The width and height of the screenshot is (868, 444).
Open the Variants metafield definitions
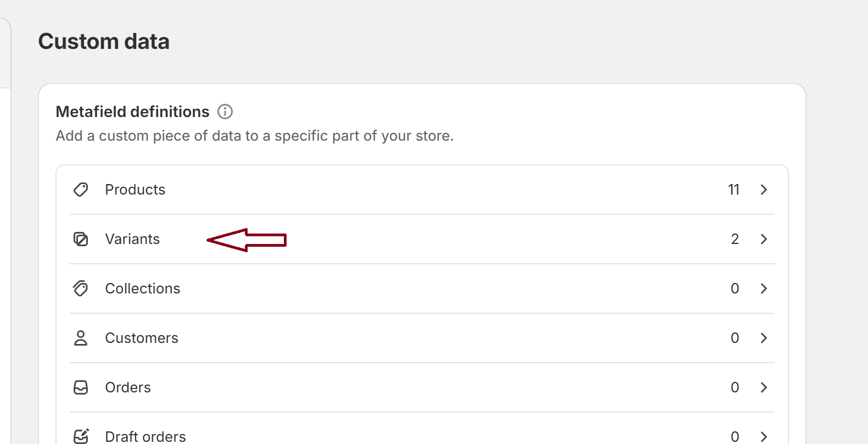132,239
